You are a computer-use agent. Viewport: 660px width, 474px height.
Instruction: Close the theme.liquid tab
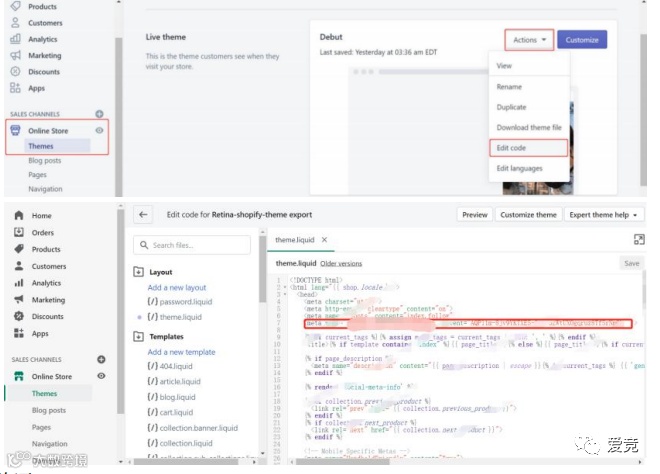click(x=324, y=240)
